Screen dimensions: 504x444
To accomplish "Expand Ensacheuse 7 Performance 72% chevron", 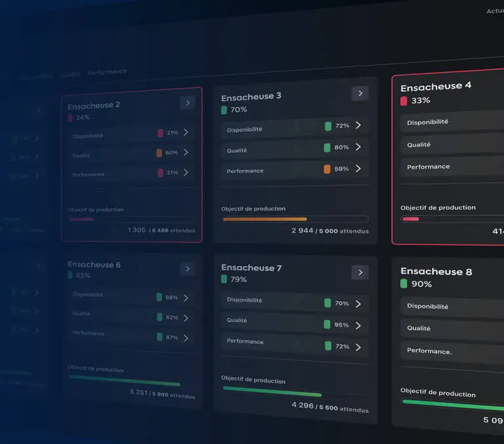I will click(x=358, y=348).
